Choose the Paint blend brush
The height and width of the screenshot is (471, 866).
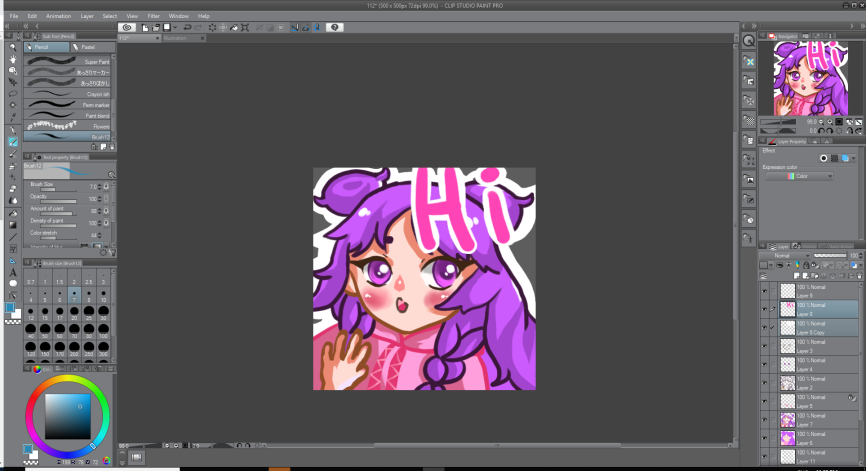(67, 115)
